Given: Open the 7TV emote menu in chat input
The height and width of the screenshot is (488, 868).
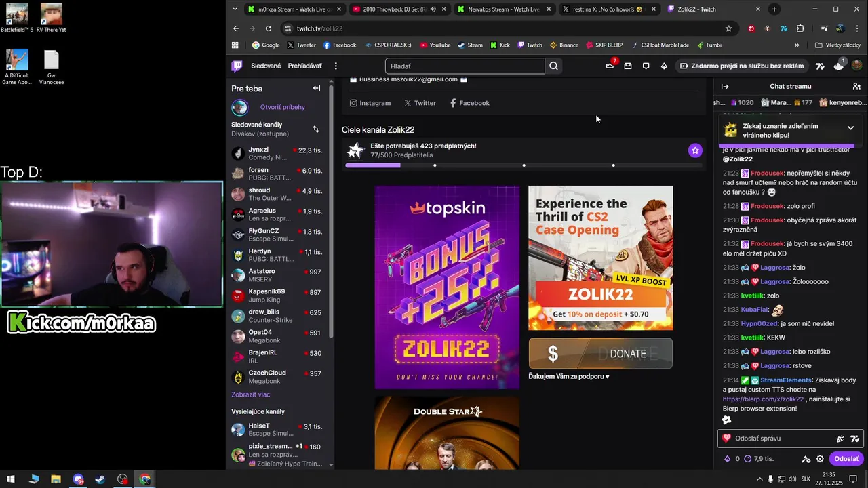Looking at the screenshot, I should tap(854, 439).
